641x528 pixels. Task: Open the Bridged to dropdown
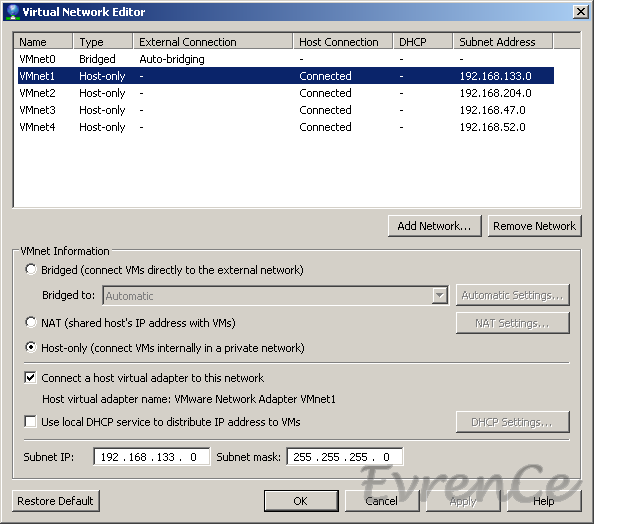(x=439, y=296)
